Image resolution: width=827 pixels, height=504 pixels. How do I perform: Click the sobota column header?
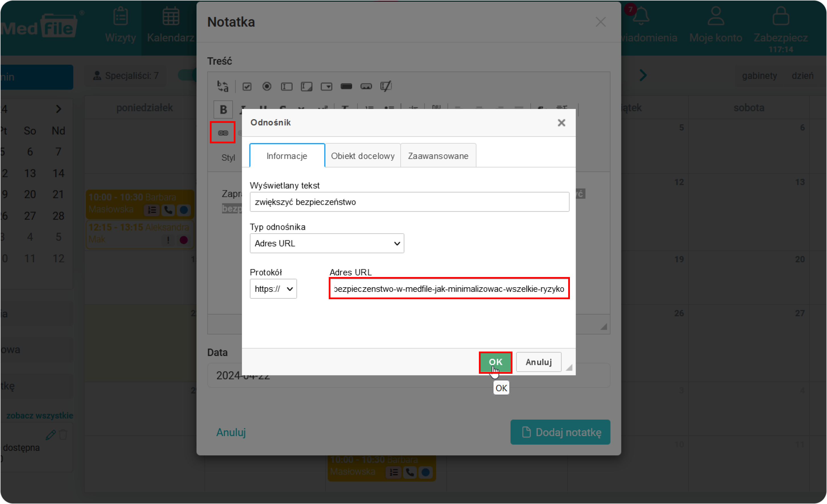749,108
